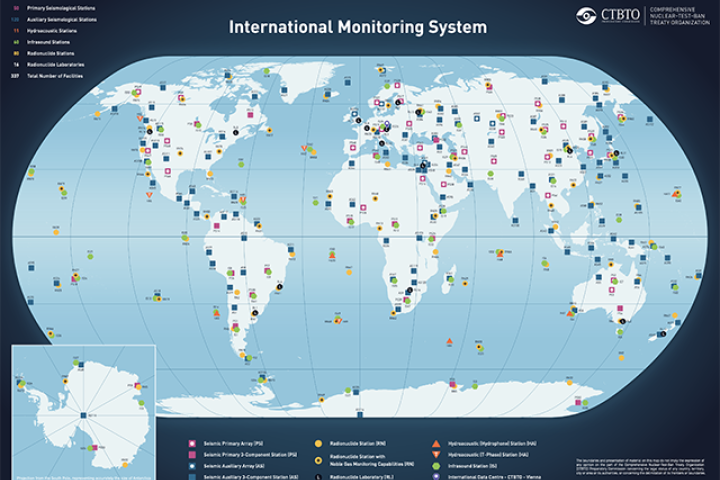Click the South Pole station marker in Antarctica inset
Image resolution: width=720 pixels, height=480 pixels.
84,415
